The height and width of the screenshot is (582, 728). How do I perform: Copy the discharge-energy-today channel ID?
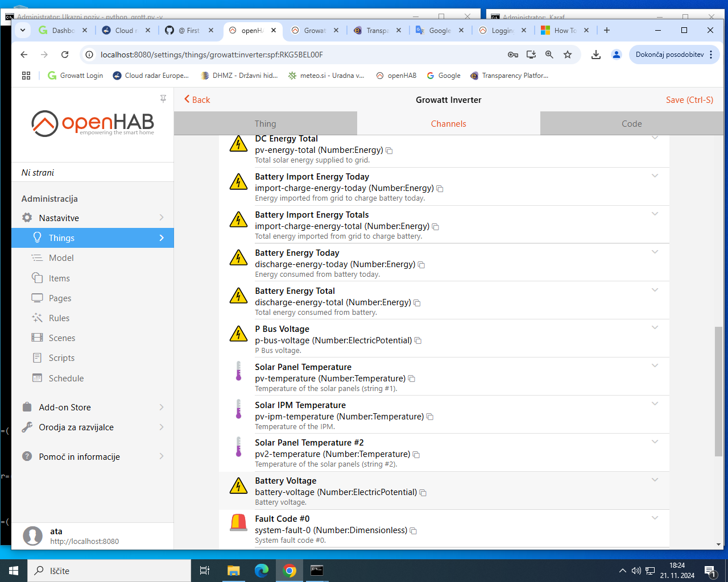[x=421, y=265]
